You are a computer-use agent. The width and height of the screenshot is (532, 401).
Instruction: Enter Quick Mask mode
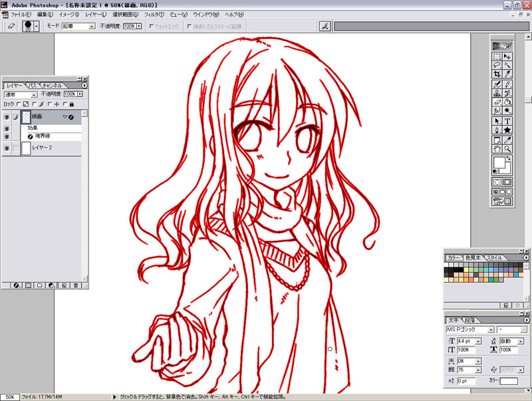(507, 182)
